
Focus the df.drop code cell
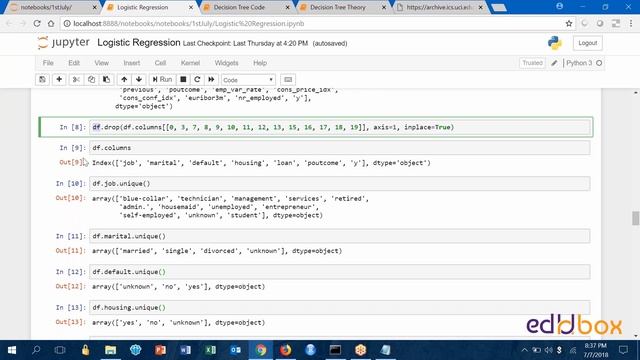(x=340, y=127)
